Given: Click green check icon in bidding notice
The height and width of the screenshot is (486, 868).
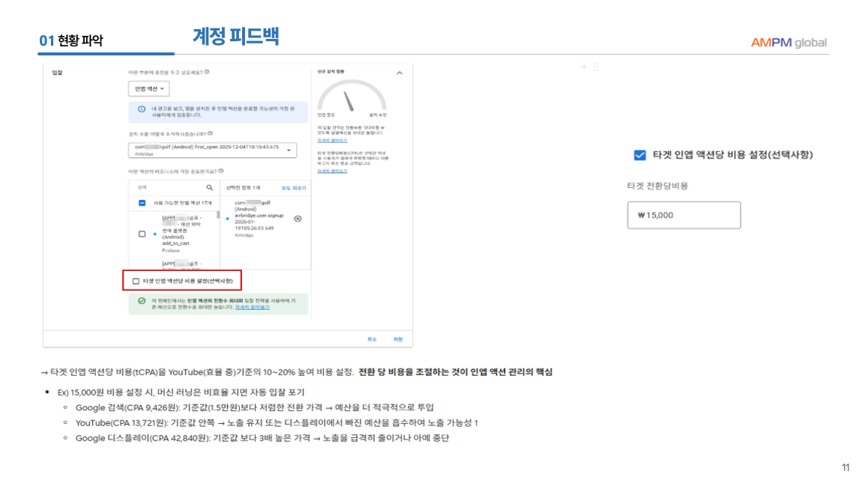Looking at the screenshot, I should pyautogui.click(x=141, y=301).
